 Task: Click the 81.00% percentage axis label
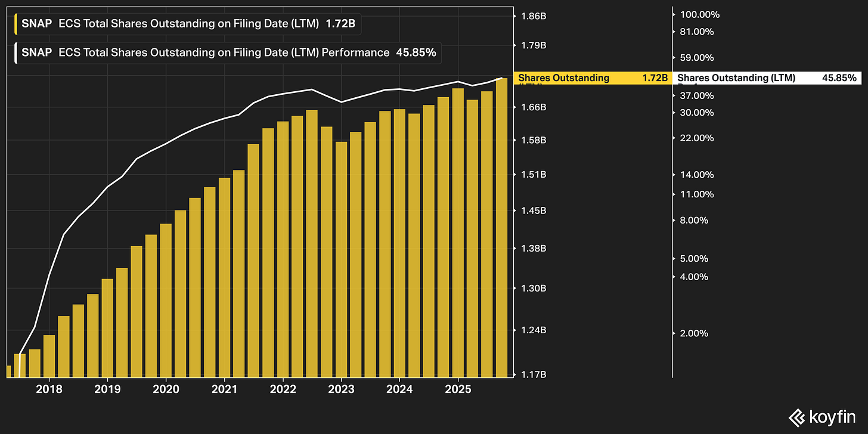click(697, 32)
